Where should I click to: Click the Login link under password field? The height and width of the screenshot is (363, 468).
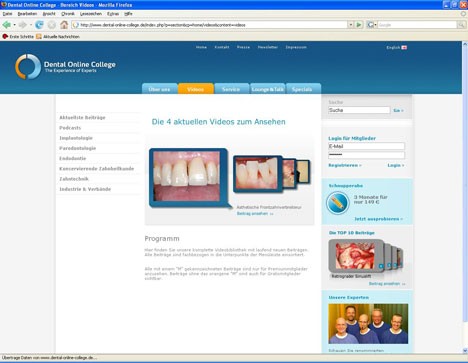tap(396, 165)
